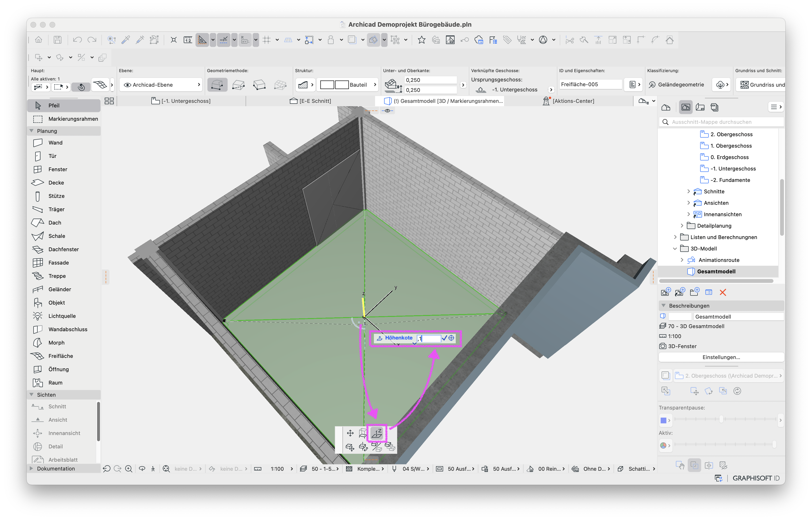Screen dimensions: 812x520
Task: Select the Objekt tool
Action: pos(64,303)
